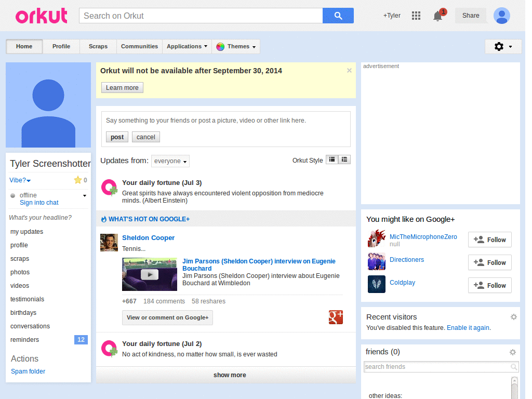The height and width of the screenshot is (399, 532).
Task: Open Coldplay avatar image
Action: click(377, 284)
